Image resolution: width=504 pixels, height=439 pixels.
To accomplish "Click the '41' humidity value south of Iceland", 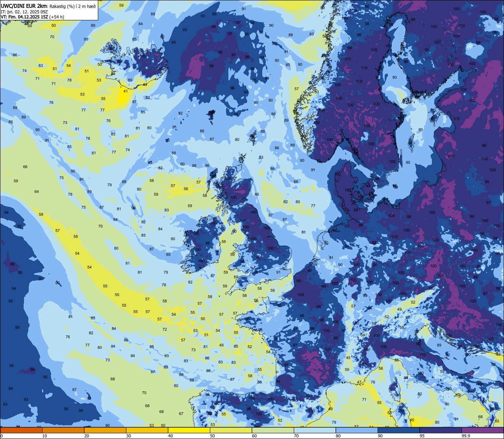I will 126,91.
